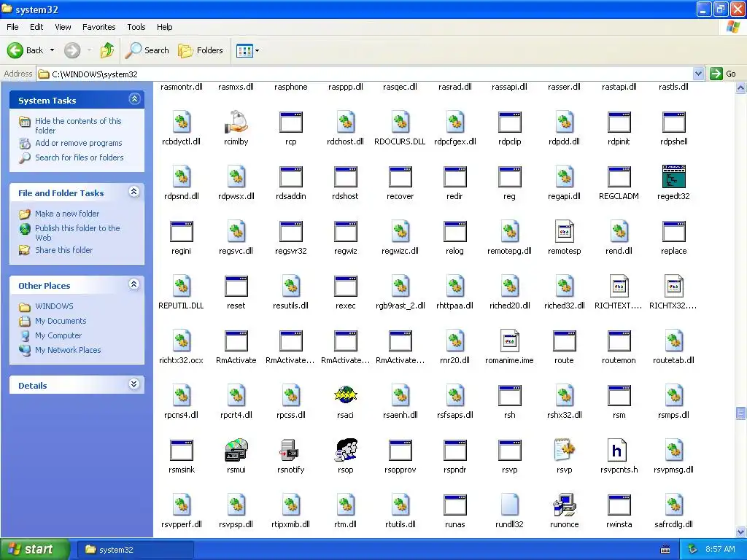Select the regedt32 registry editor icon

[x=673, y=176]
